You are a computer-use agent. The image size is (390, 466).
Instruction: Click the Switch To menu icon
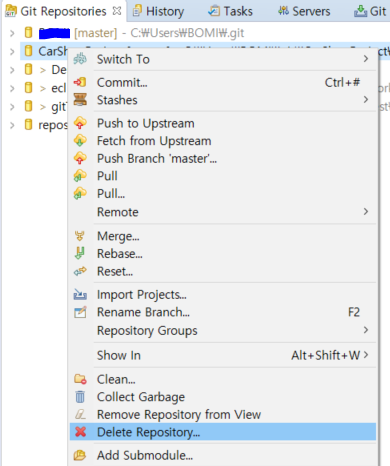[80, 59]
